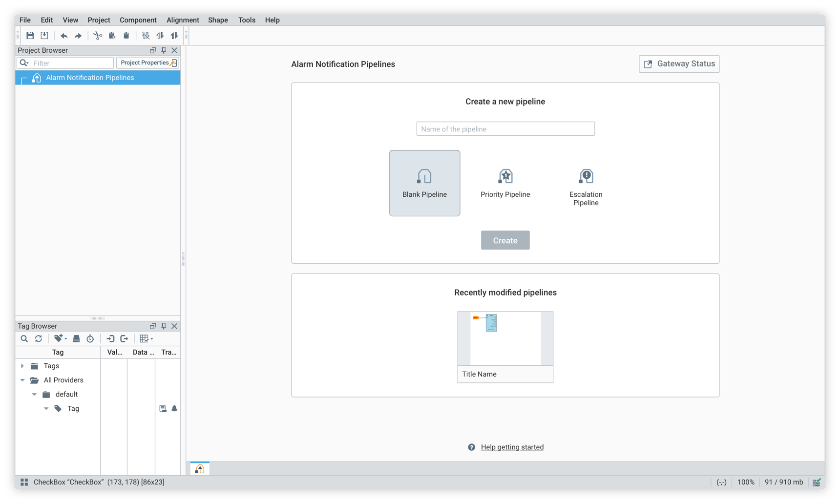Image resolution: width=840 pixels, height=504 pixels.
Task: Click the pipeline name input field
Action: (x=505, y=128)
